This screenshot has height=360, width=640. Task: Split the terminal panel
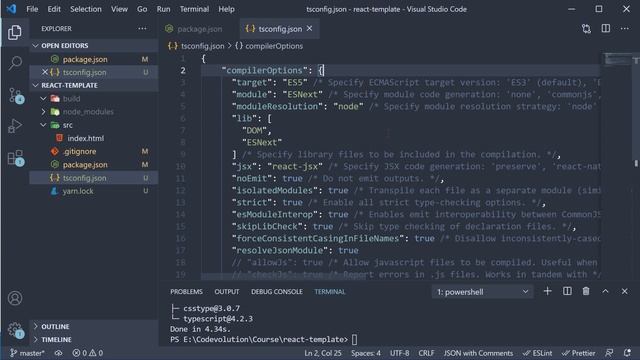coord(567,291)
